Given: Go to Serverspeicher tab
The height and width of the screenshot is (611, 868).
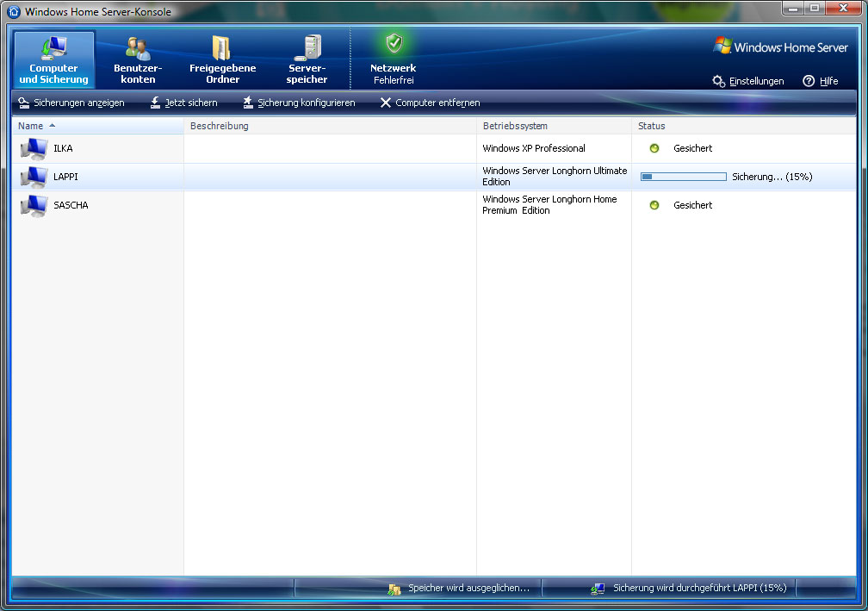Looking at the screenshot, I should click(307, 59).
